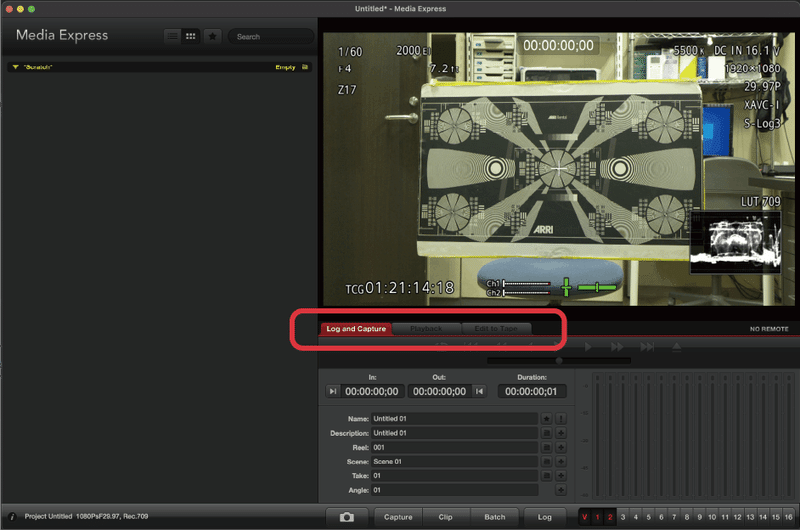
Task: Toggle the clapper icon beside Reel
Action: pyautogui.click(x=546, y=447)
